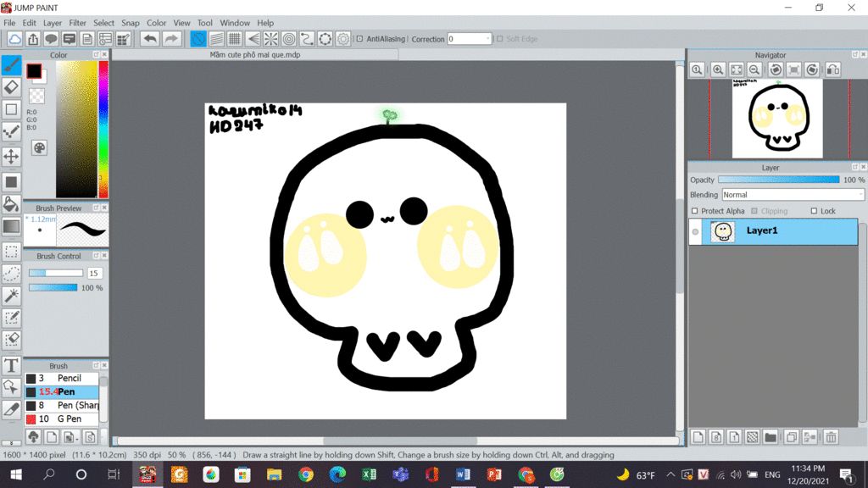Viewport: 868px width, 488px height.
Task: Add a new layer using the blank page icon
Action: [698, 437]
